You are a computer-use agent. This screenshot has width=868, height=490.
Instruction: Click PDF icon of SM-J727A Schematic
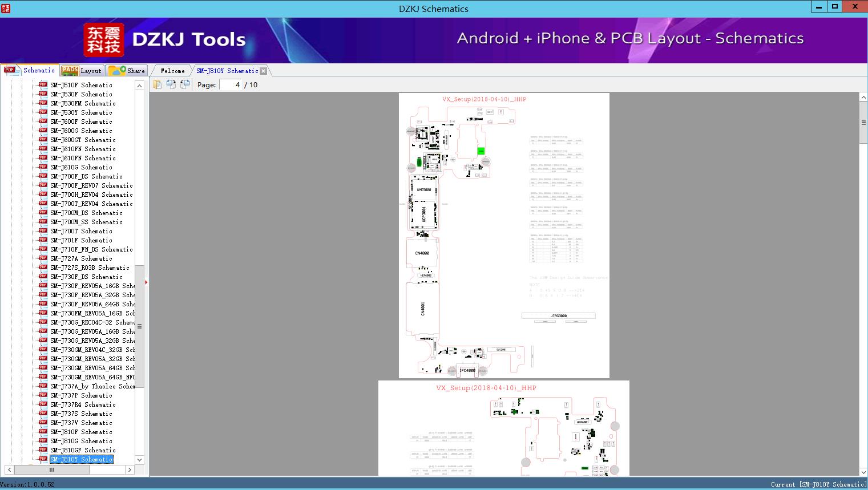pyautogui.click(x=43, y=258)
